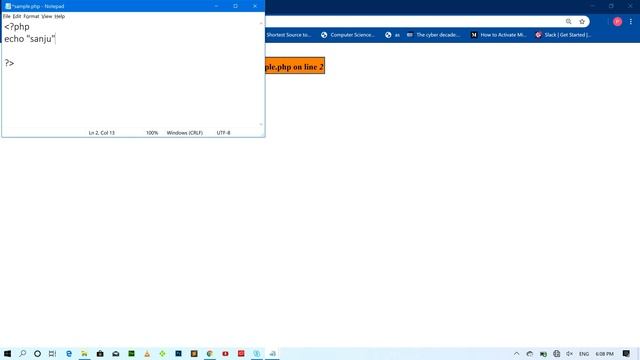Launch VLC media player cone icon
Image resolution: width=640 pixels, height=360 pixels.
(x=147, y=353)
